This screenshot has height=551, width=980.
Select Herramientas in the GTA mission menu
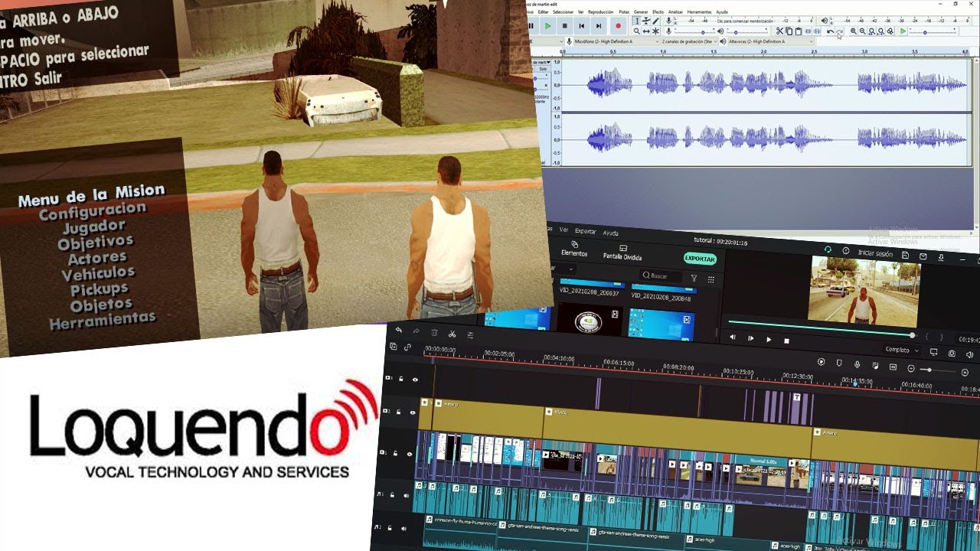(x=103, y=321)
